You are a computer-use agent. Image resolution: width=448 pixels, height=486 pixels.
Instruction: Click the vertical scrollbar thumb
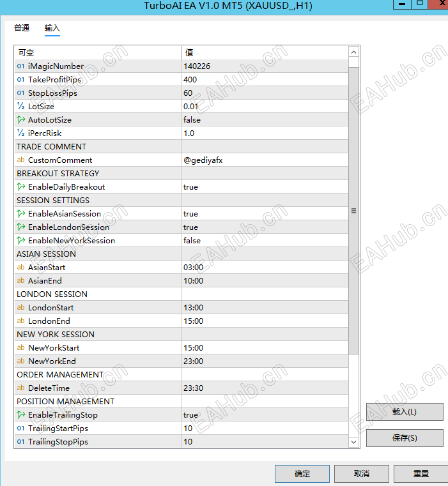pyautogui.click(x=353, y=211)
